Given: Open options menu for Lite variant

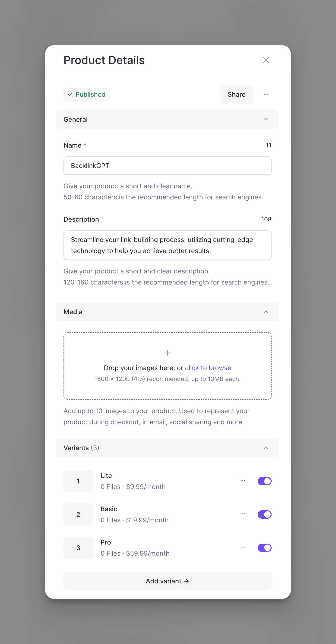Looking at the screenshot, I should [243, 480].
